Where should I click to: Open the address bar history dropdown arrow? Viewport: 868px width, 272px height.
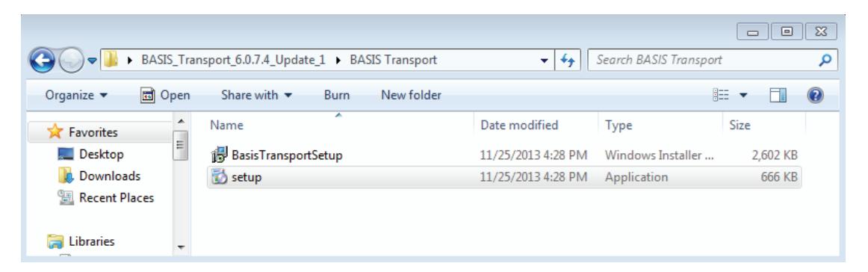[x=545, y=61]
